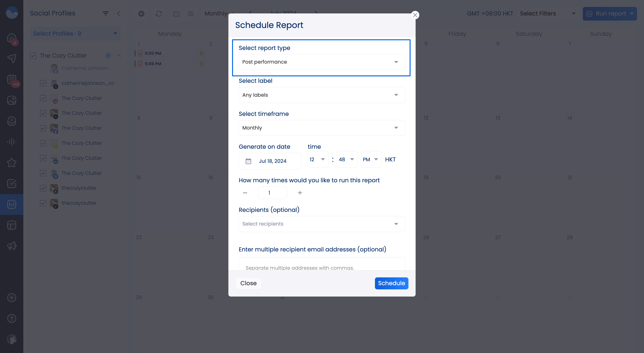Open the Ads megaphone icon
Viewport: 644px width, 353px height.
point(12,246)
